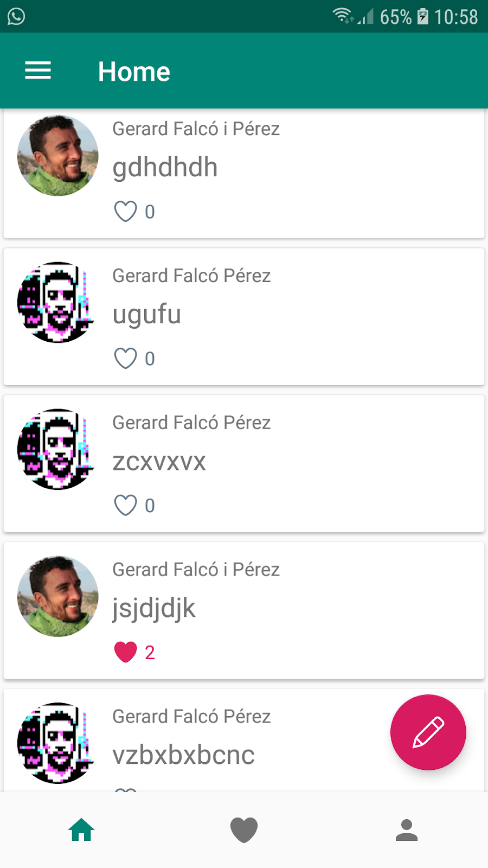Open the favorites heart bottom tab
The width and height of the screenshot is (488, 868).
pos(244,830)
